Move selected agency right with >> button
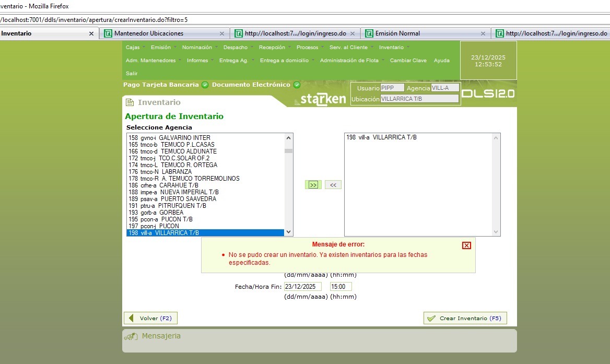 click(313, 185)
